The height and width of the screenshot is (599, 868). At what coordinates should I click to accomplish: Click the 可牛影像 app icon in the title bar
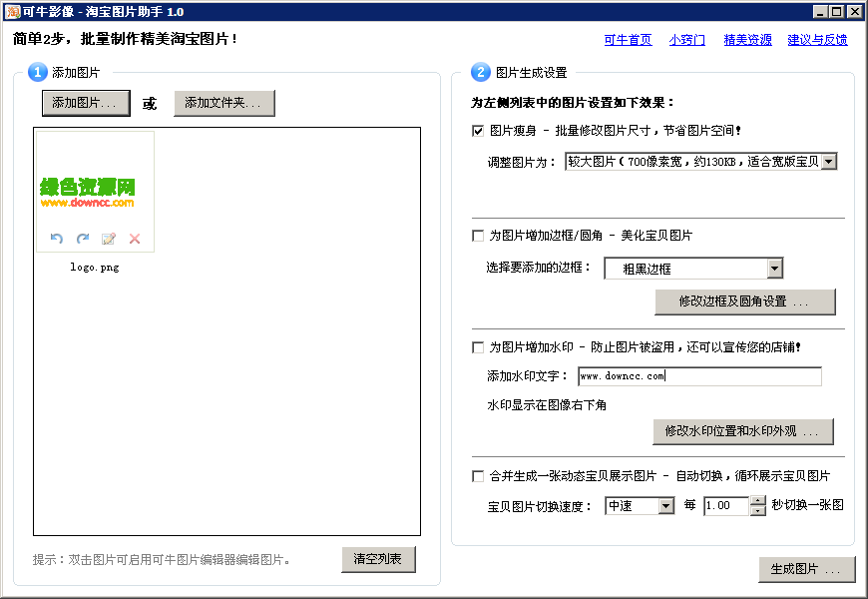[x=10, y=10]
